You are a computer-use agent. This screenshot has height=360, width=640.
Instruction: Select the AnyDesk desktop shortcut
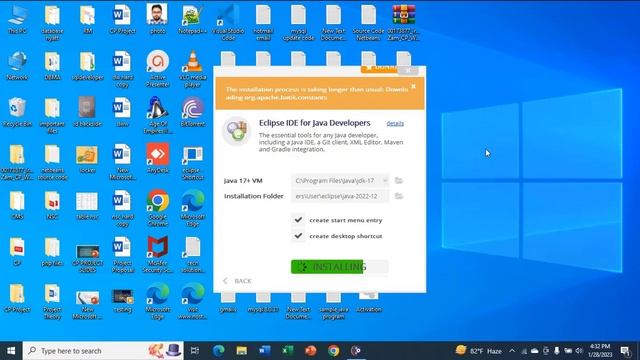pos(158,158)
